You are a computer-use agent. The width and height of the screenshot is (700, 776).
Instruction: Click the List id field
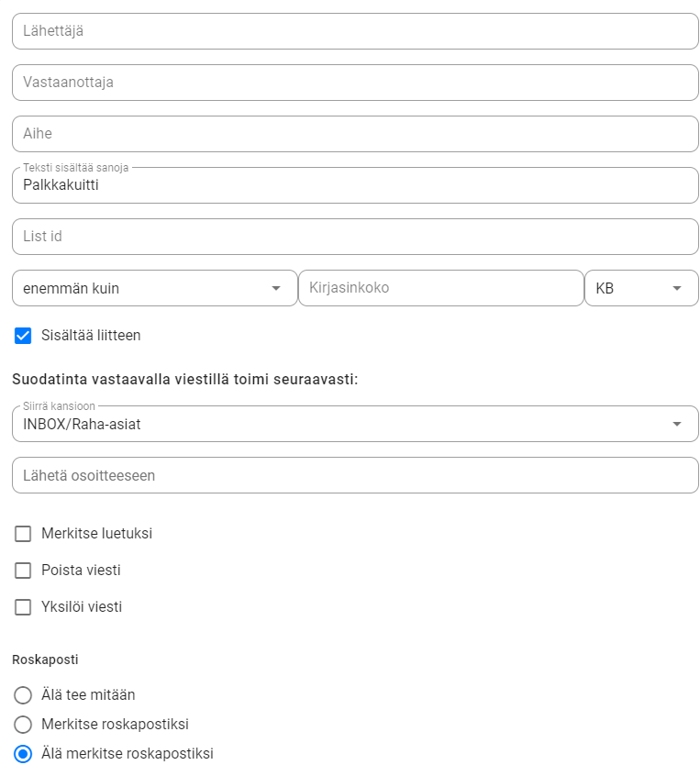(355, 237)
